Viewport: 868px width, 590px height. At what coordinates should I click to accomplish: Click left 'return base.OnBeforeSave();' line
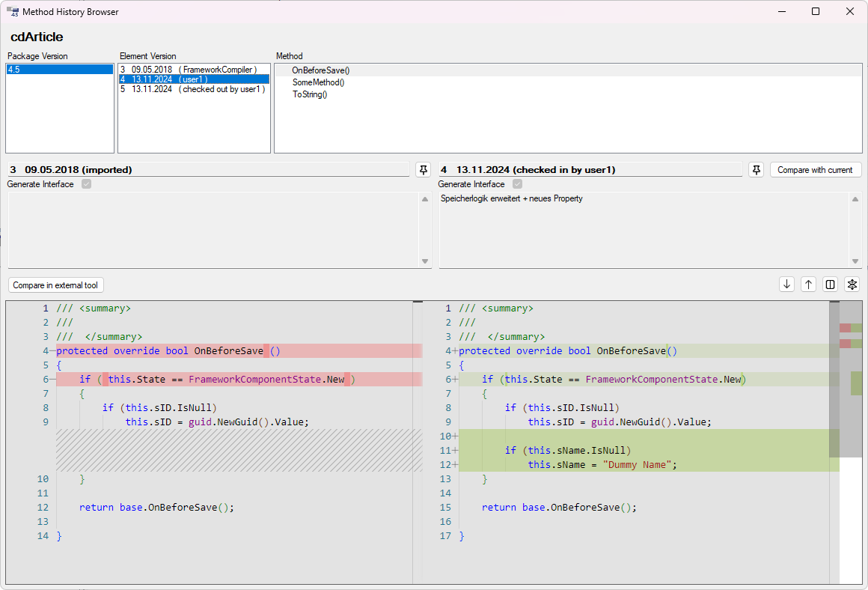tap(156, 508)
